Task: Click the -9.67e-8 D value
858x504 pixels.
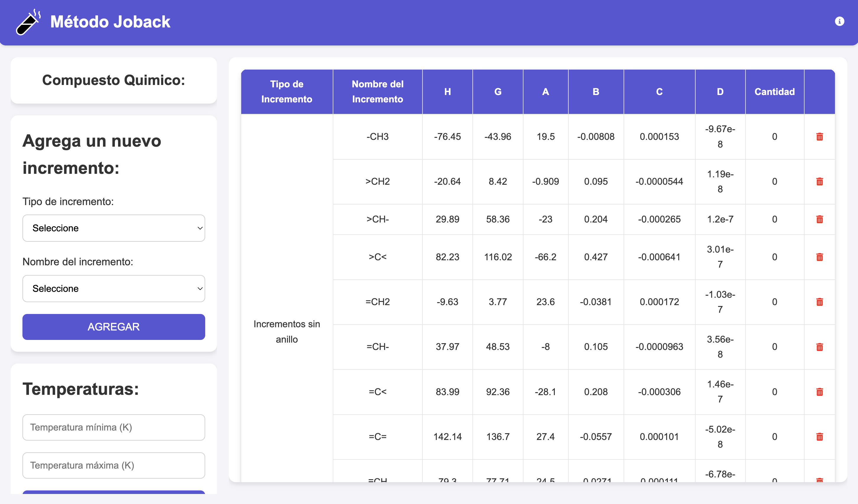Action: [x=720, y=137]
